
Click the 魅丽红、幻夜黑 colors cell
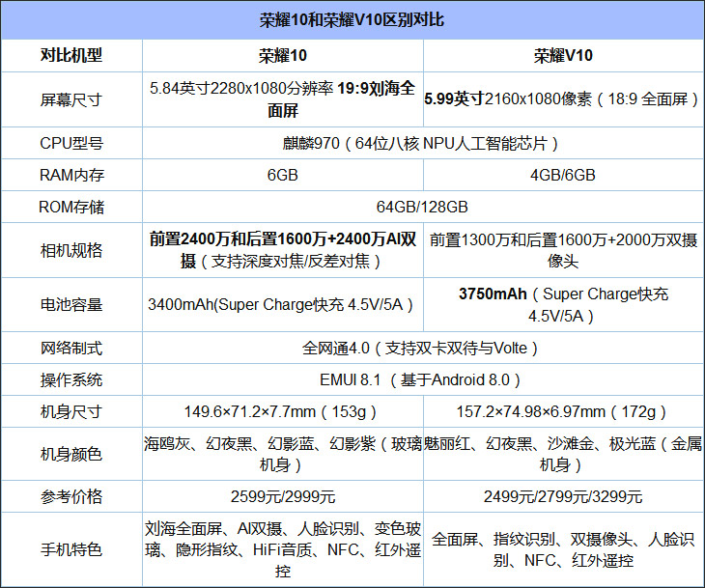point(563,454)
